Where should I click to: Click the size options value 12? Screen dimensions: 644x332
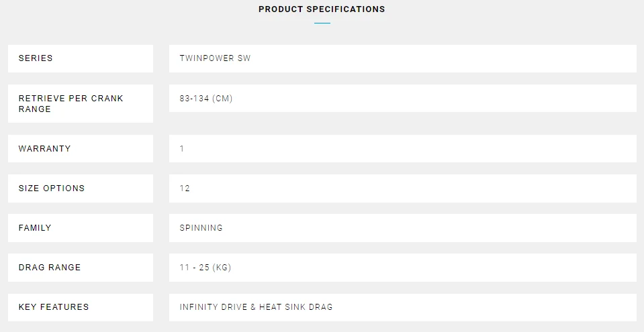(x=185, y=188)
